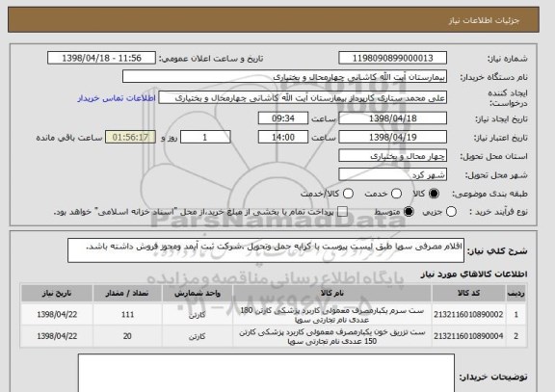Open the اطلاعات تماس خریدار link

point(117,98)
